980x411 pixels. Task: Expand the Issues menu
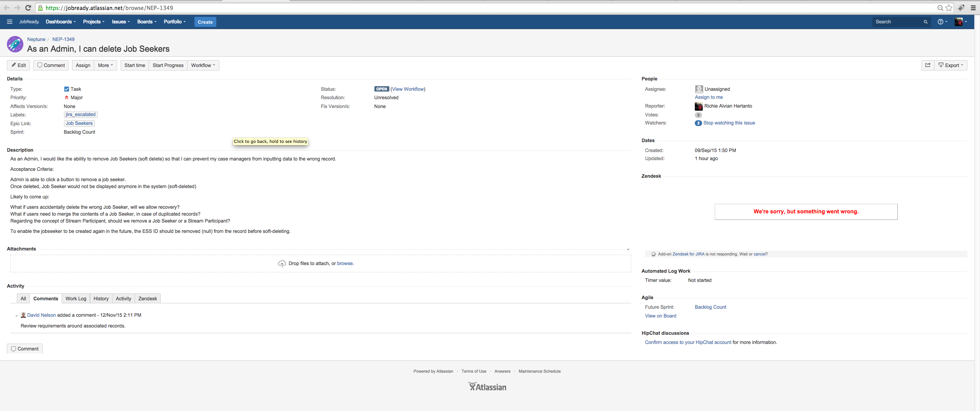click(x=121, y=22)
